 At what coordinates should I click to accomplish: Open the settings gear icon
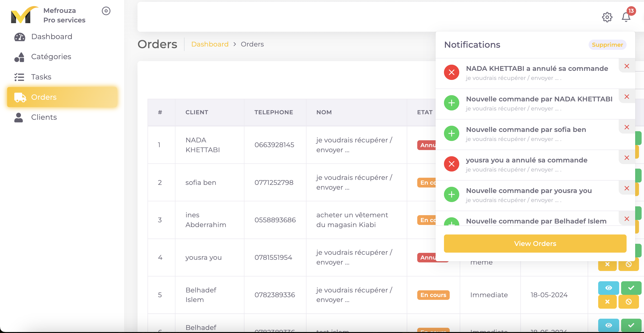pyautogui.click(x=607, y=17)
